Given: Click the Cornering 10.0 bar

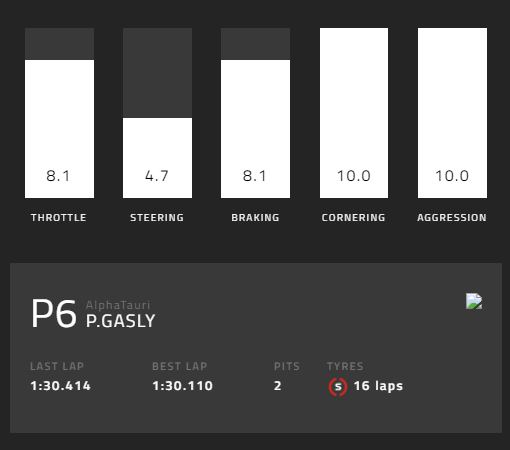Looking at the screenshot, I should tap(354, 113).
